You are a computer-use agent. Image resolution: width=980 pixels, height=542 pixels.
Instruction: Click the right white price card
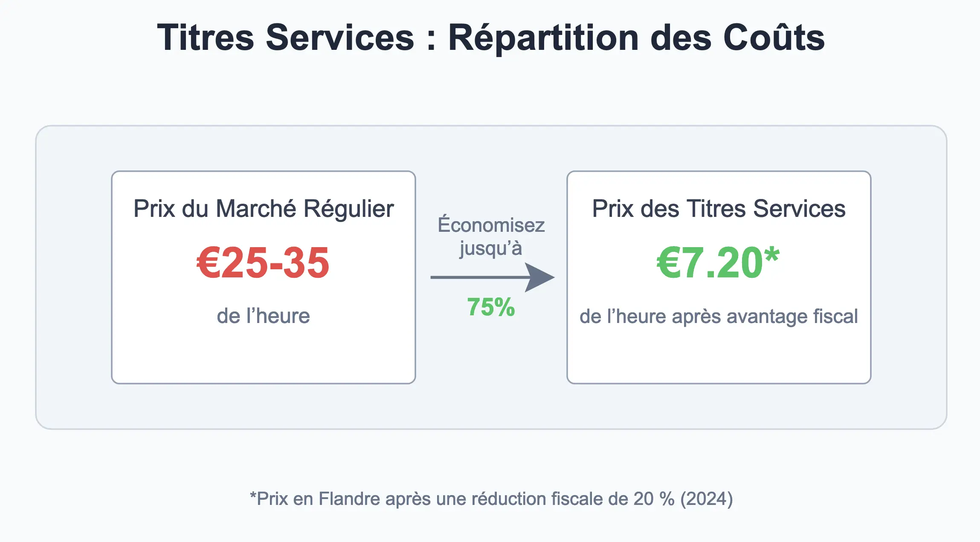tap(719, 277)
